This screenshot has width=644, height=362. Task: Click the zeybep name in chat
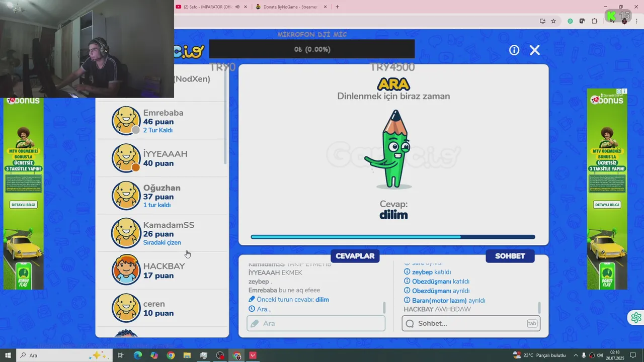423,272
